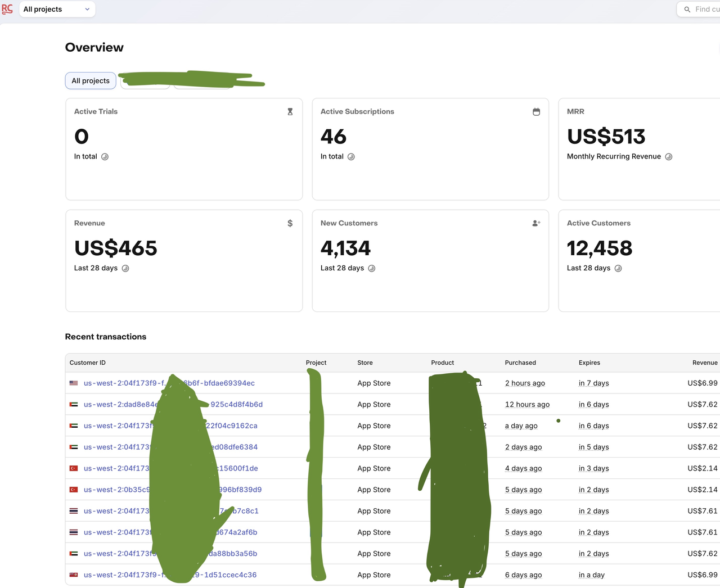This screenshot has width=720, height=588.
Task: Click the 'in 3 days' expiry
Action: tap(594, 469)
